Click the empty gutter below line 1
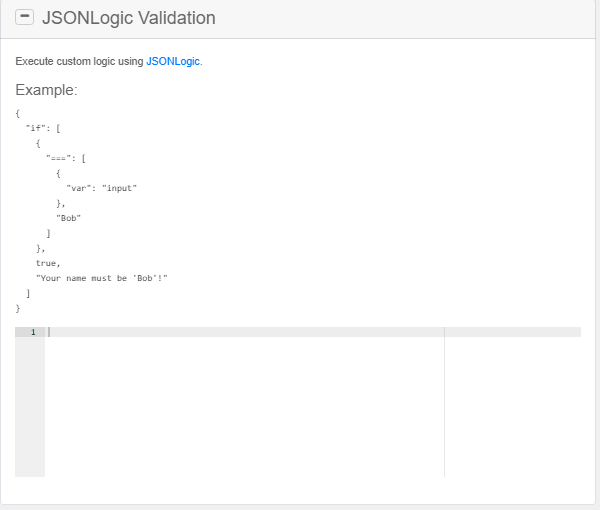The width and height of the screenshot is (600, 510). point(30,410)
